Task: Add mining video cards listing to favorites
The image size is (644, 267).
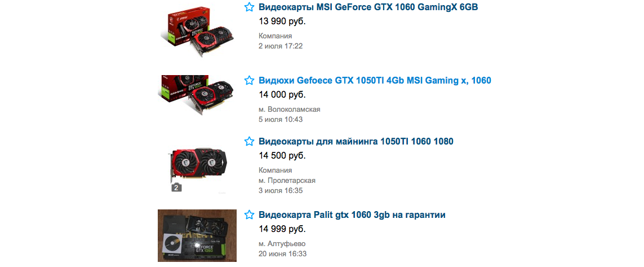Action: [x=249, y=142]
